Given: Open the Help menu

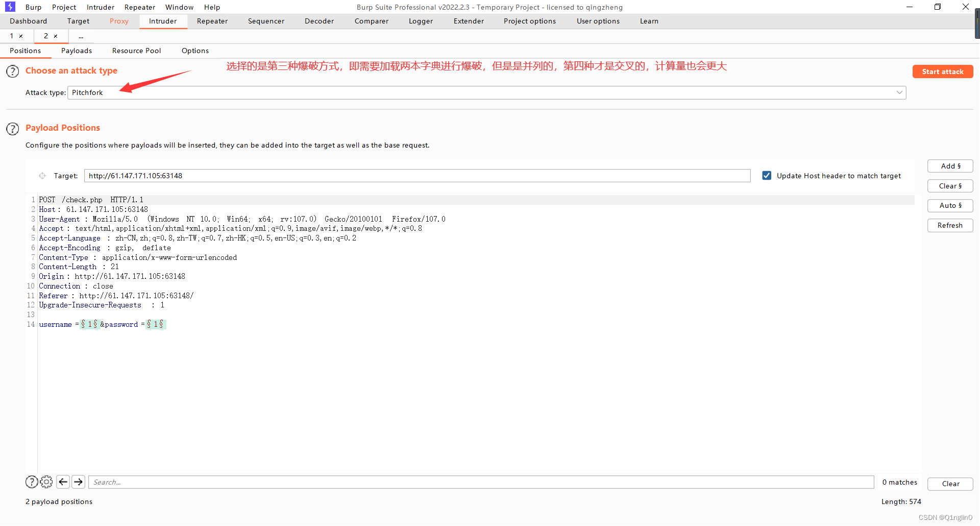Looking at the screenshot, I should [x=212, y=7].
